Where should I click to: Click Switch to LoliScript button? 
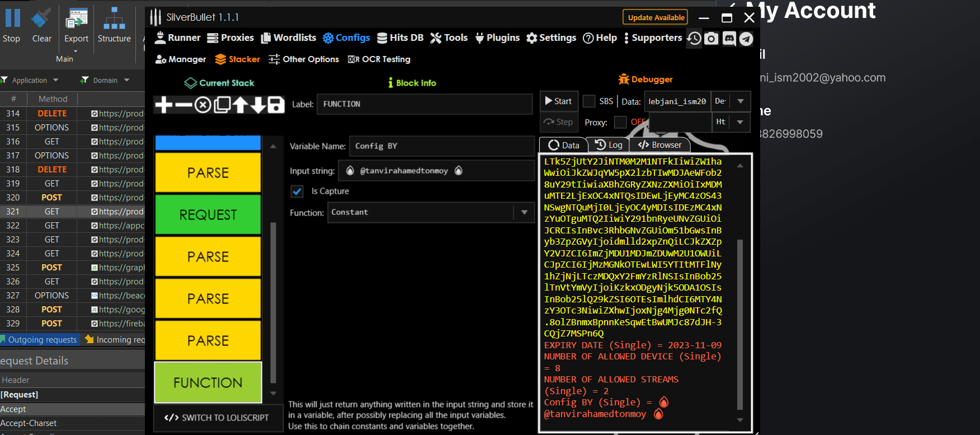[x=217, y=418]
